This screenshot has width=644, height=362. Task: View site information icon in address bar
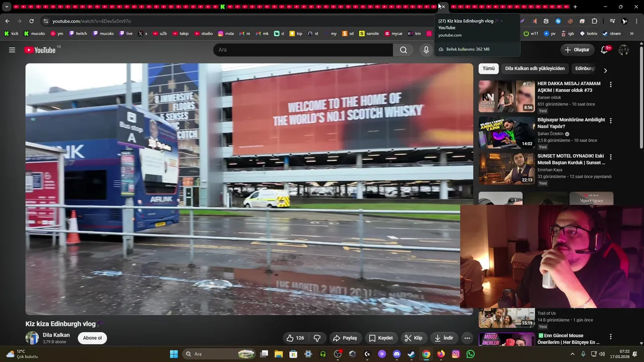coord(46,21)
